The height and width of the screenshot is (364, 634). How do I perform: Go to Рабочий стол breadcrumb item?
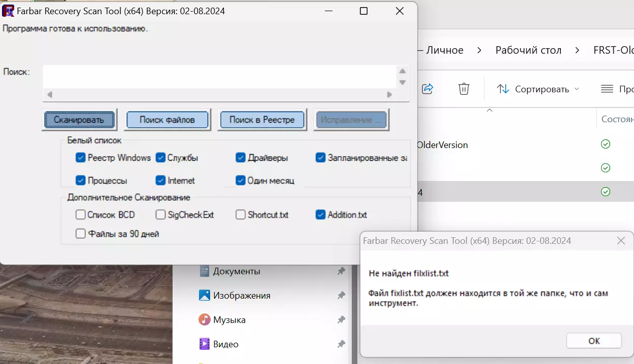528,50
